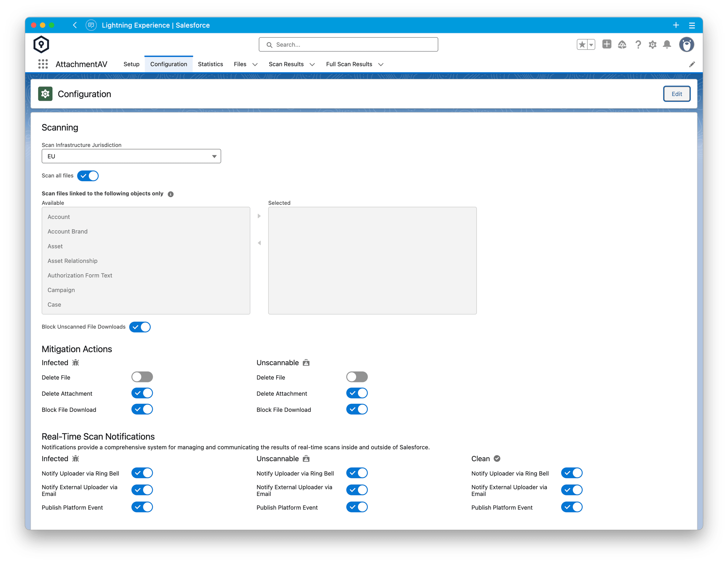Click the bug icon next to Notifications Infected
728x563 pixels.
[76, 459]
